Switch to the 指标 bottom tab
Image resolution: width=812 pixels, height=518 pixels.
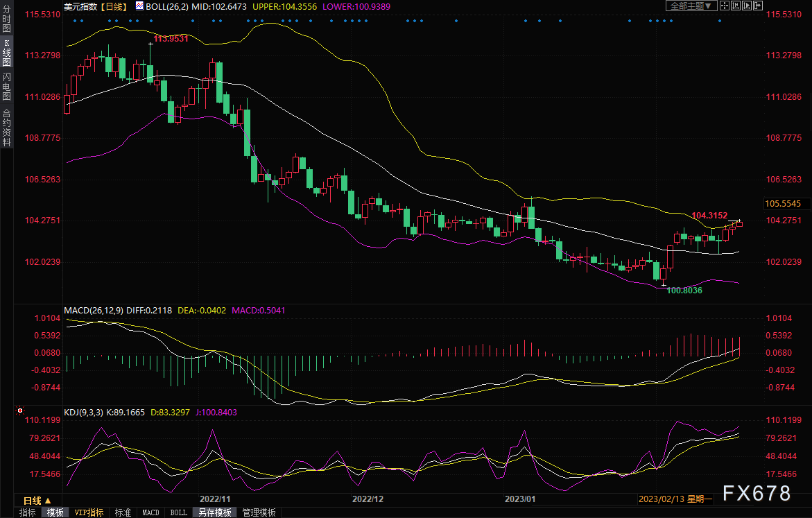(28, 512)
